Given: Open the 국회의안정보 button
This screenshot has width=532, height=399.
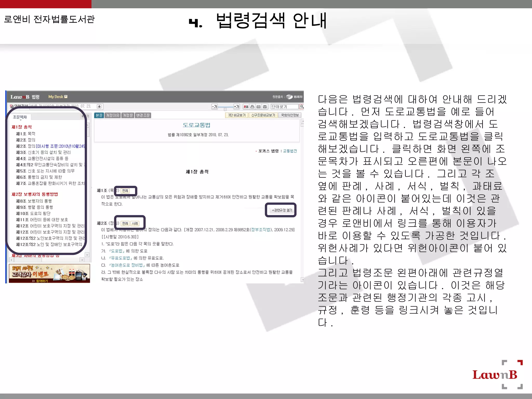Looking at the screenshot, I should (290, 115).
